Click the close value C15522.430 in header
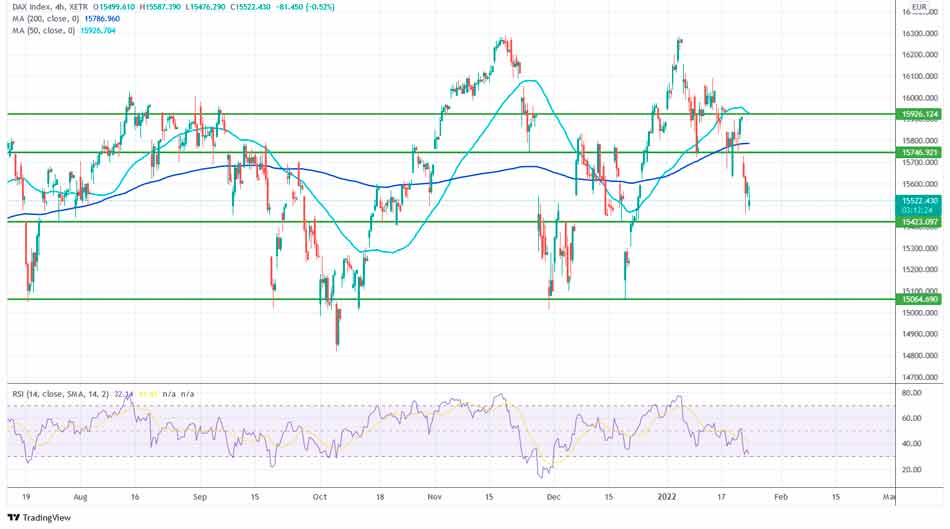Image resolution: width=950 pixels, height=529 pixels. (x=250, y=7)
